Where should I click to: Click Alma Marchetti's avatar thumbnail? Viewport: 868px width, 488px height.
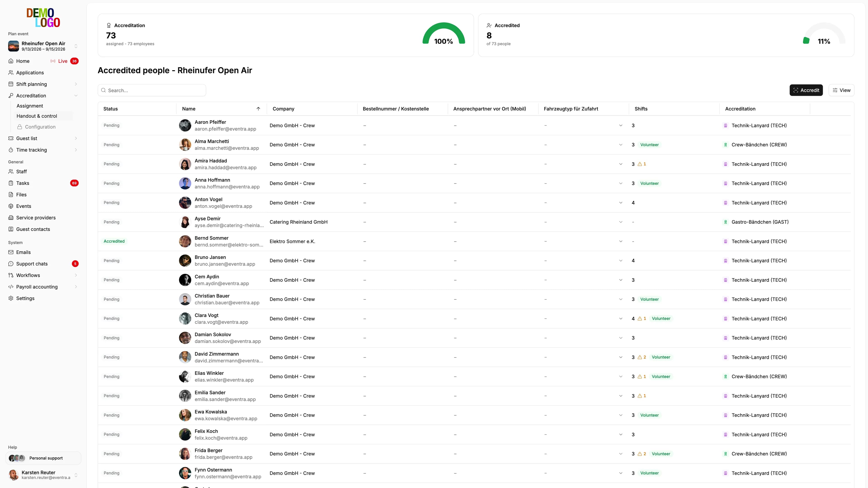185,145
